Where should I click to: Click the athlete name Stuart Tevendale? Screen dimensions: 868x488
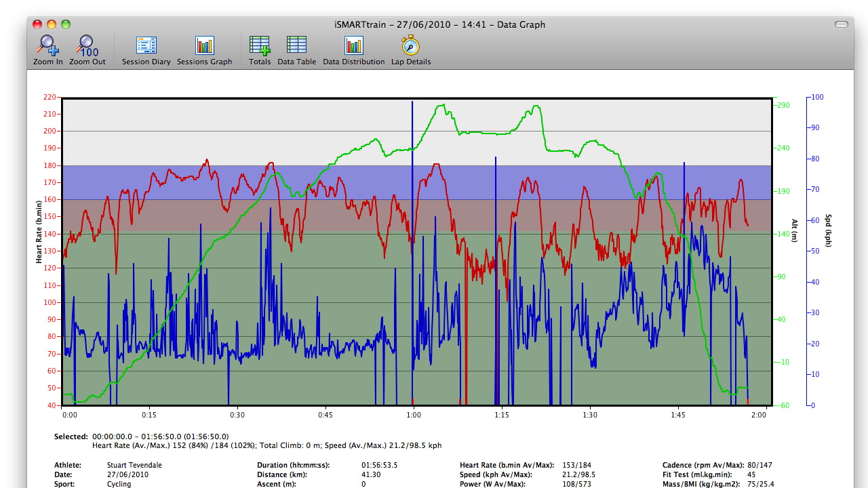134,465
